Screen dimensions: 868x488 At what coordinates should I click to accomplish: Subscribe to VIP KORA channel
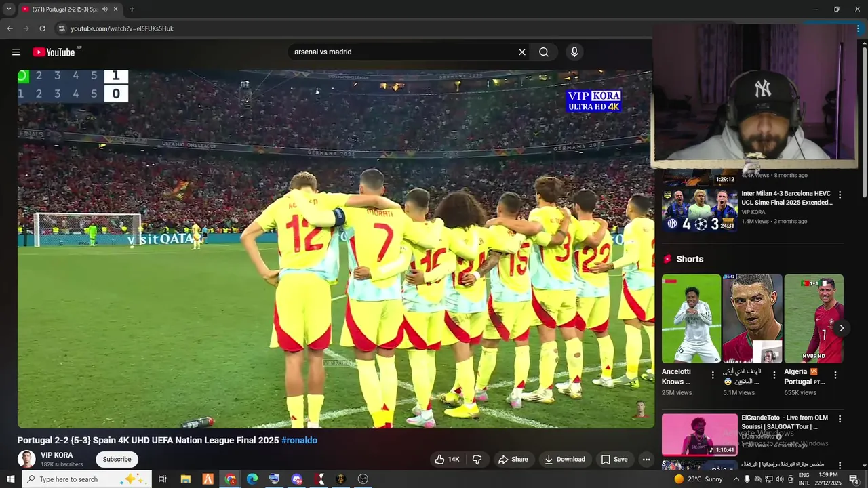pos(117,460)
